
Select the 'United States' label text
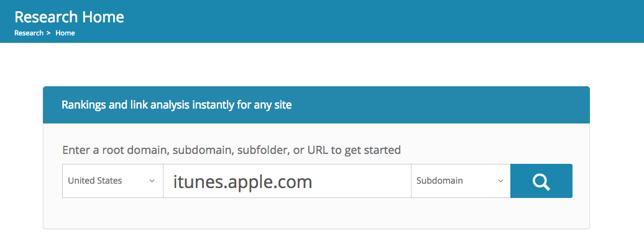(x=95, y=181)
